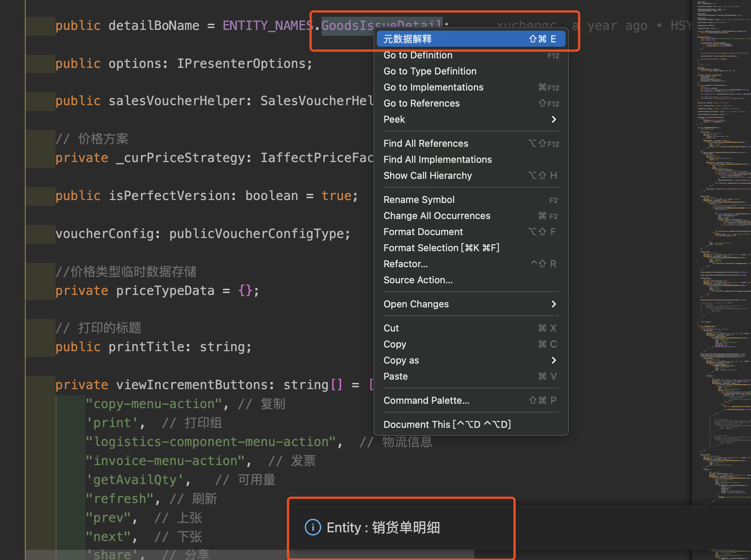This screenshot has height=560, width=751.
Task: Click the // 价格方案 comment
Action: (92, 139)
